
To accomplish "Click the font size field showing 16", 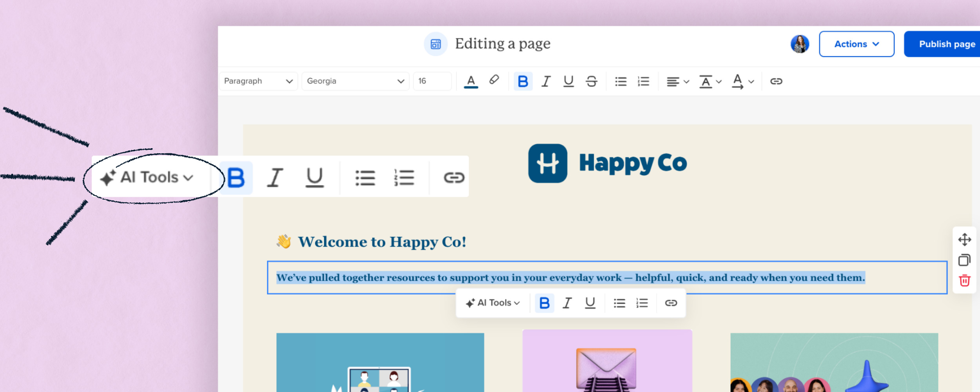I will coord(432,81).
